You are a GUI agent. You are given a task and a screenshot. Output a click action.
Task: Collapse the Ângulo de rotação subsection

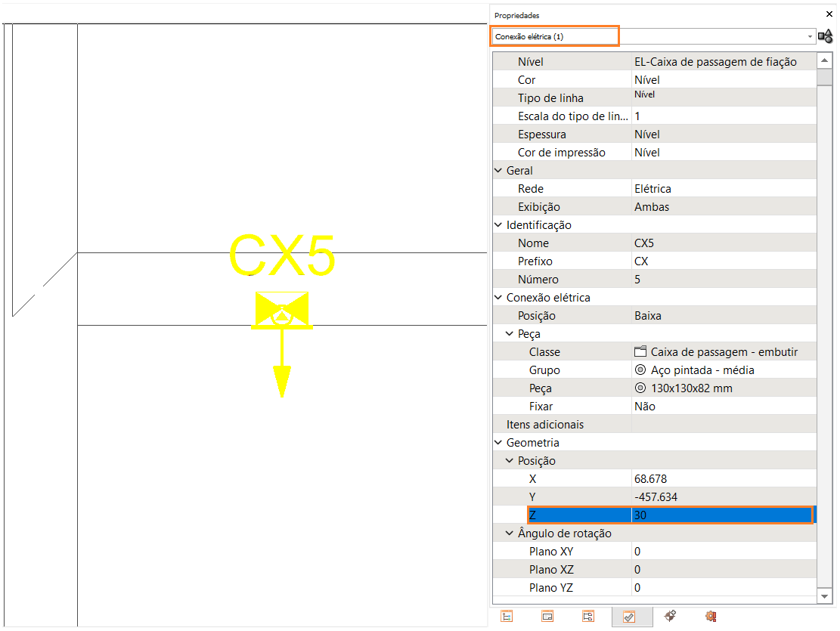pyautogui.click(x=510, y=533)
